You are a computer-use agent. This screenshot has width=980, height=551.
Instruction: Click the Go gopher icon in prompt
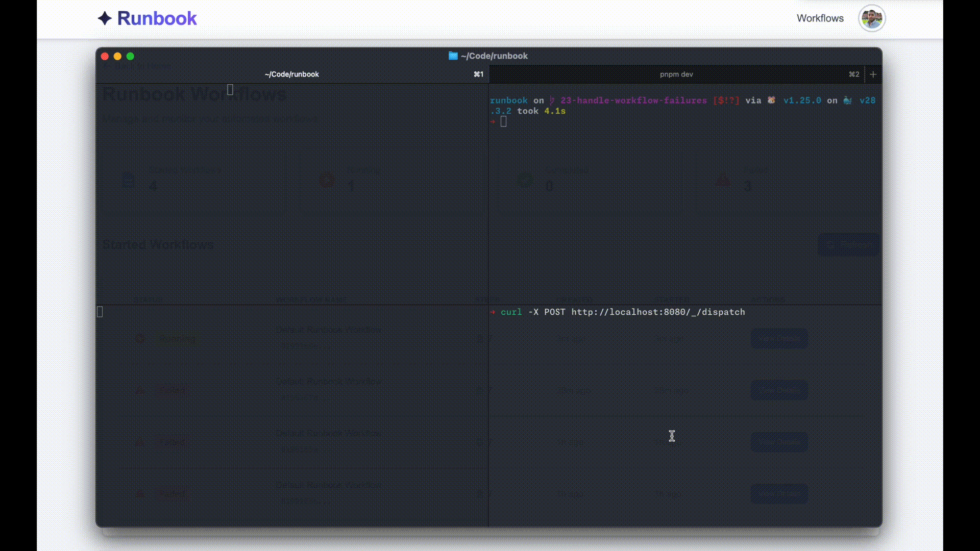tap(771, 100)
